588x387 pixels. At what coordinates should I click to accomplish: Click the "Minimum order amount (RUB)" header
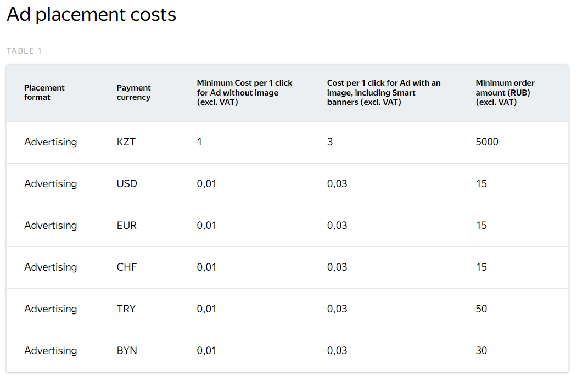(x=505, y=92)
